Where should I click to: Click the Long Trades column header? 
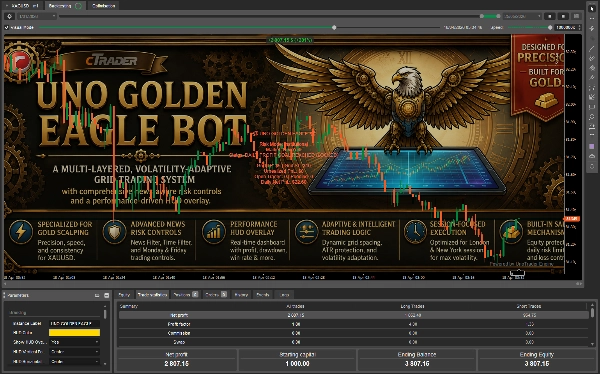412,306
